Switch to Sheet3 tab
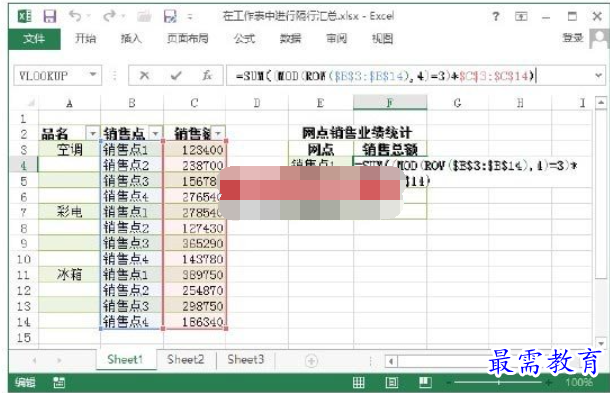The image size is (610, 393). pyautogui.click(x=246, y=360)
